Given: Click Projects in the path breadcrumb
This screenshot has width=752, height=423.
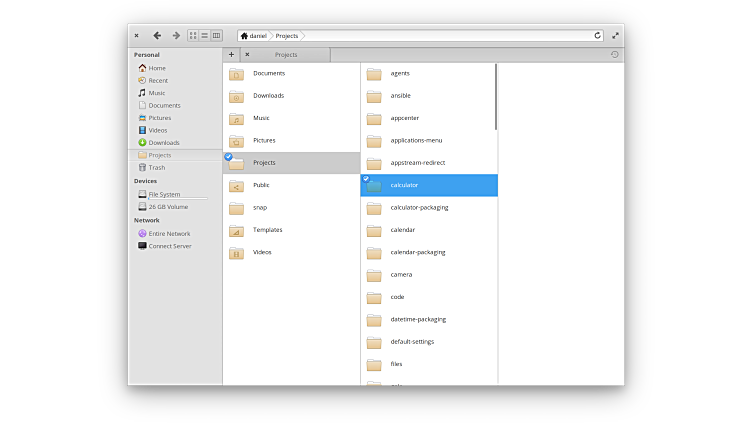Looking at the screenshot, I should (x=287, y=36).
